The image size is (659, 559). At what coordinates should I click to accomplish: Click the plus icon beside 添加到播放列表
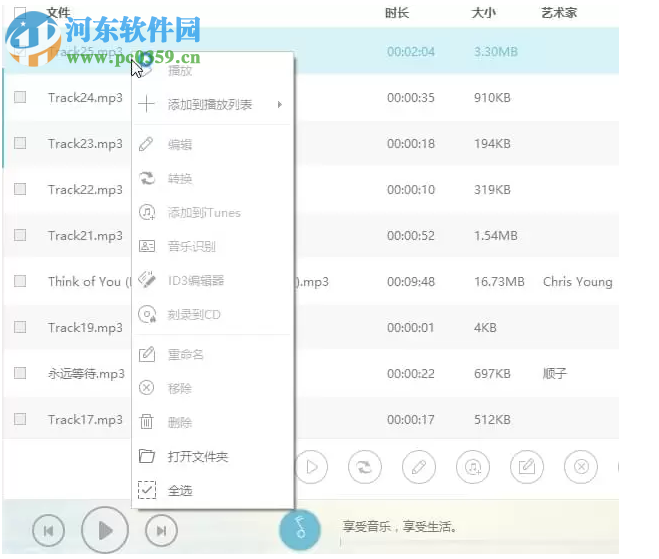146,104
